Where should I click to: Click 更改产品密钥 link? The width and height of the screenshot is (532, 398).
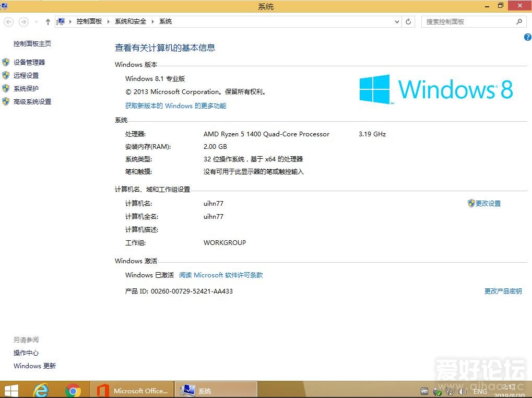(503, 291)
